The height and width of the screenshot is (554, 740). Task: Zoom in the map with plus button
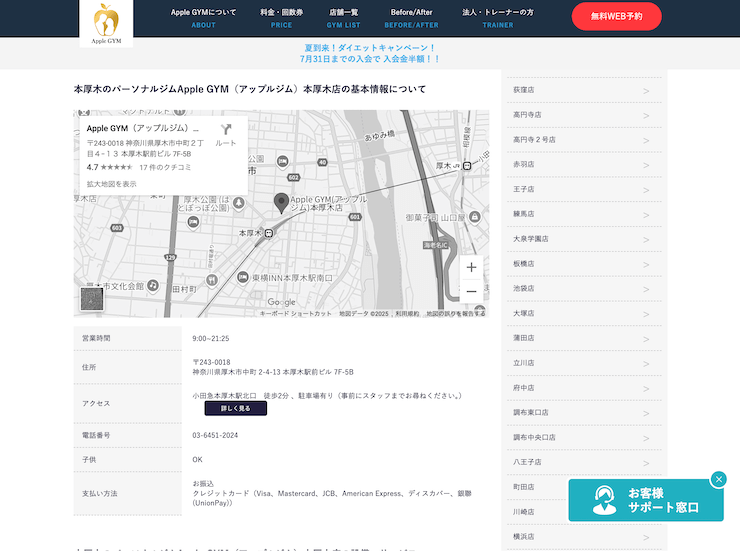[471, 268]
